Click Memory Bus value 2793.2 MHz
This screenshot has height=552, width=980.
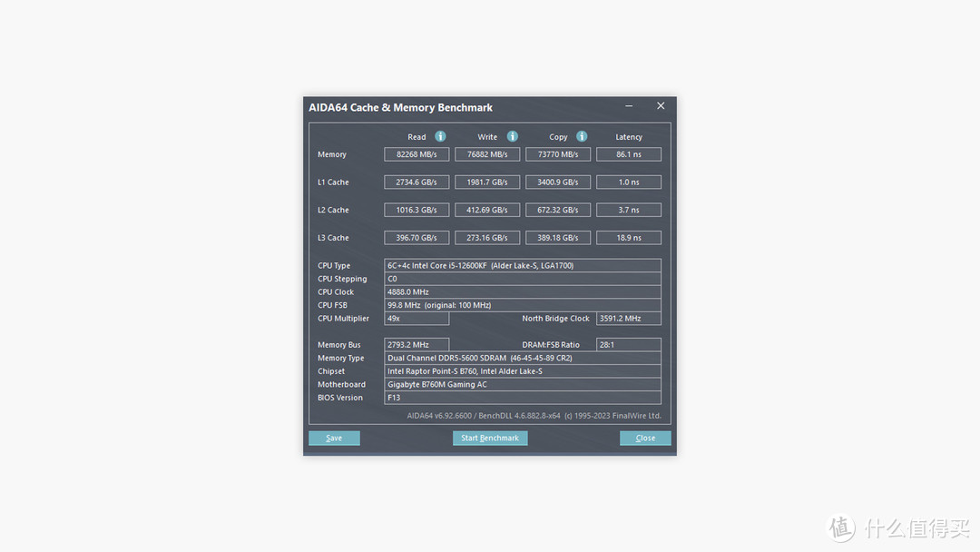coord(416,344)
